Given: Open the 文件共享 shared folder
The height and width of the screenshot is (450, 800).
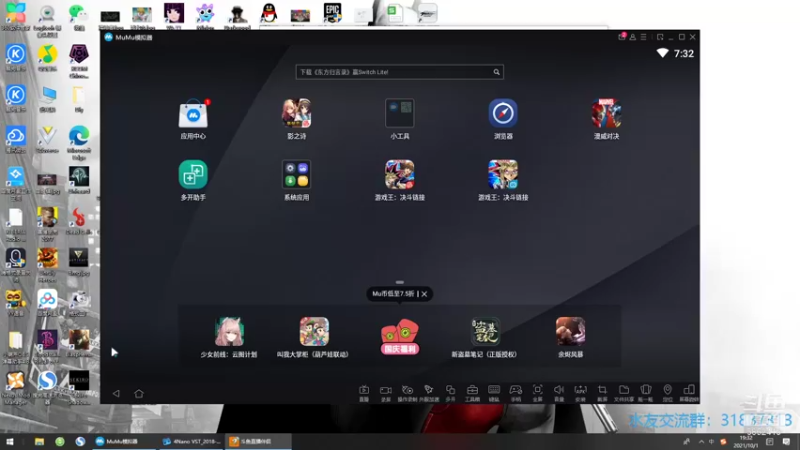Looking at the screenshot, I should [x=624, y=393].
